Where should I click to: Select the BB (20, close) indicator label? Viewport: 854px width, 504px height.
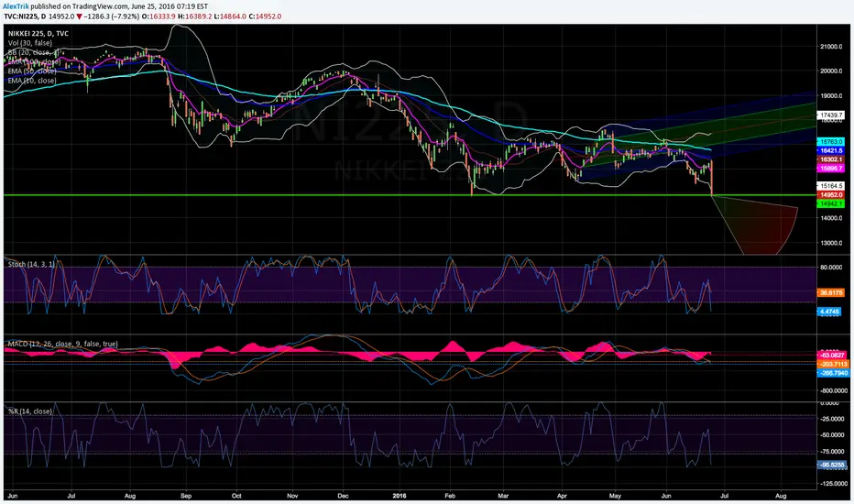[x=33, y=52]
